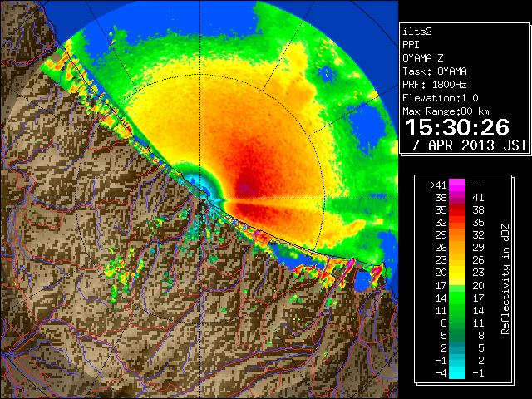Click the magenta >41 dBZ legend swatch
This screenshot has width=532, height=399.
pyautogui.click(x=457, y=185)
